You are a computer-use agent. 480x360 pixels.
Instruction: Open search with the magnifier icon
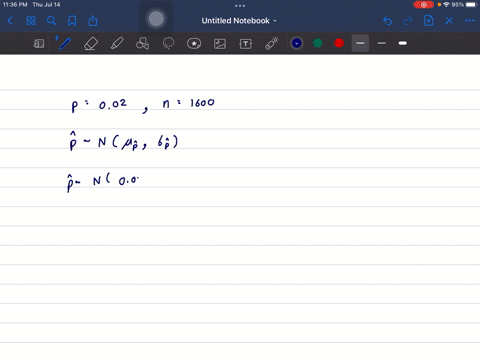[51, 21]
